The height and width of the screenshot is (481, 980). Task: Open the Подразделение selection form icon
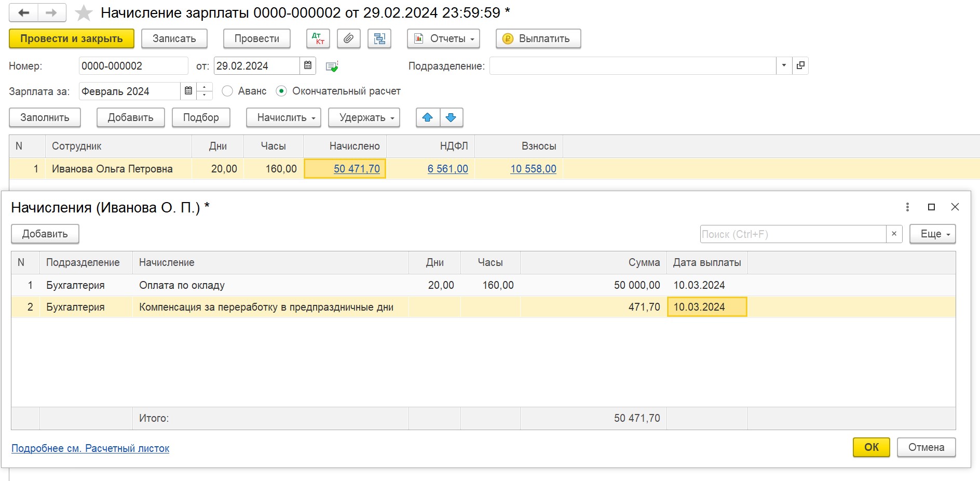(801, 65)
